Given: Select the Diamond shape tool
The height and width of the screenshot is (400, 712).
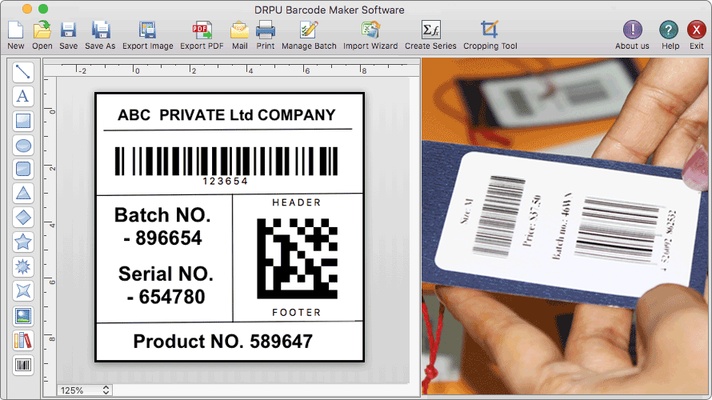Looking at the screenshot, I should pos(23,217).
